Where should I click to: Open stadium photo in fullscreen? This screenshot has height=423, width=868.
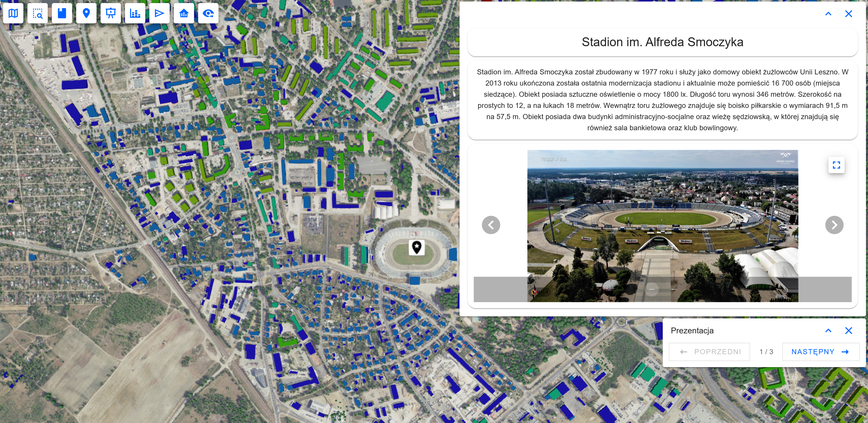pyautogui.click(x=836, y=165)
